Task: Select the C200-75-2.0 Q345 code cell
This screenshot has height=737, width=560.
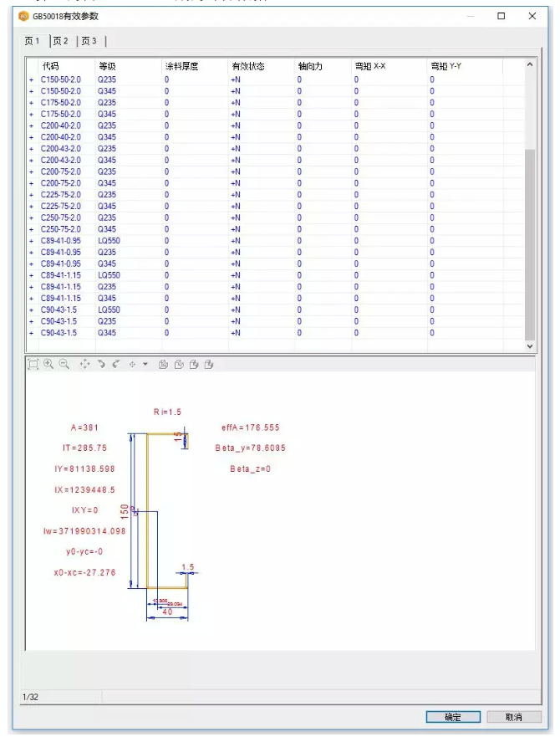Action: pos(61,183)
